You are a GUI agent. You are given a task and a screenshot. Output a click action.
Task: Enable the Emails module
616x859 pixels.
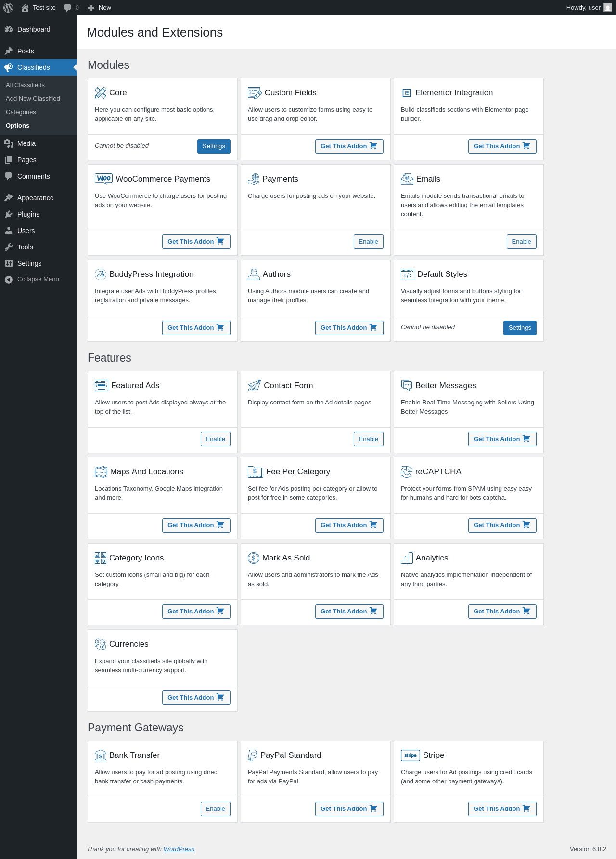[521, 242]
